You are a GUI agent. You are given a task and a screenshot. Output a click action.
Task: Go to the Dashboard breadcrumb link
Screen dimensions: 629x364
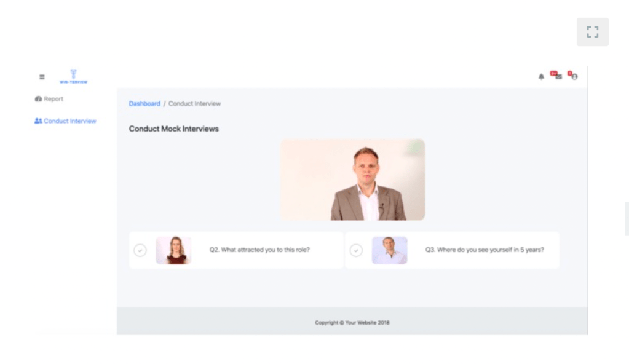point(144,103)
